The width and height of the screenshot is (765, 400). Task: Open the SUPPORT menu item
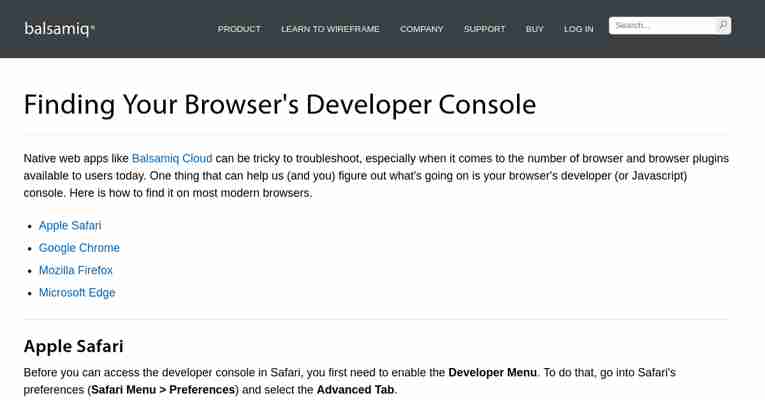tap(484, 29)
